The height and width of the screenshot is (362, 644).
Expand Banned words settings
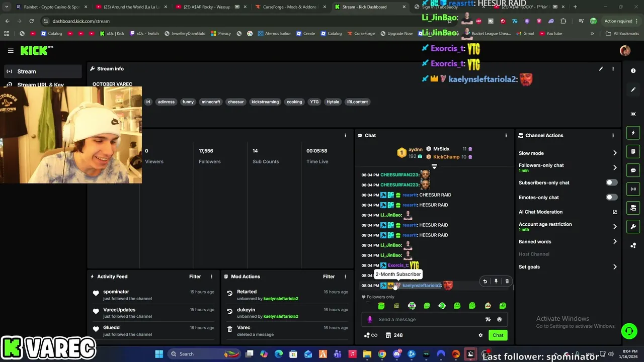tap(568, 241)
